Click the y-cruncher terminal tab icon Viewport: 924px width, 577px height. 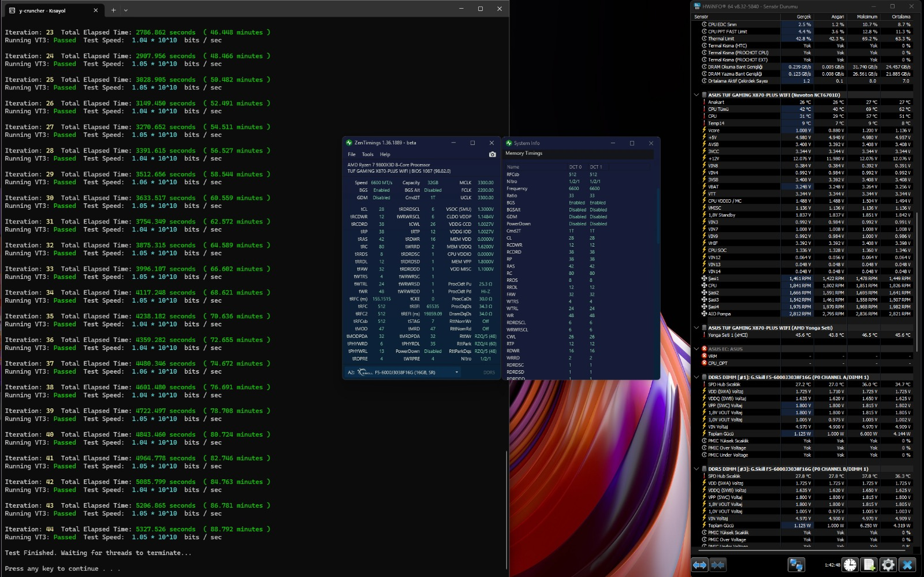click(x=12, y=10)
